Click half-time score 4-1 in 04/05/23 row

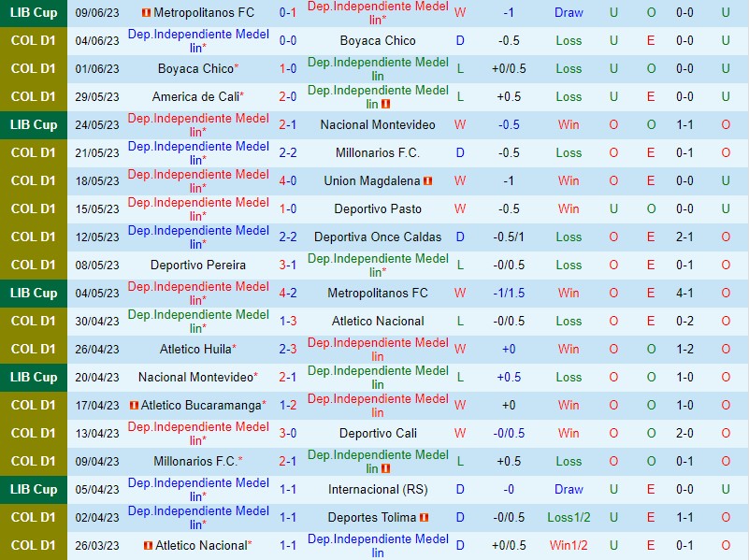pyautogui.click(x=684, y=294)
